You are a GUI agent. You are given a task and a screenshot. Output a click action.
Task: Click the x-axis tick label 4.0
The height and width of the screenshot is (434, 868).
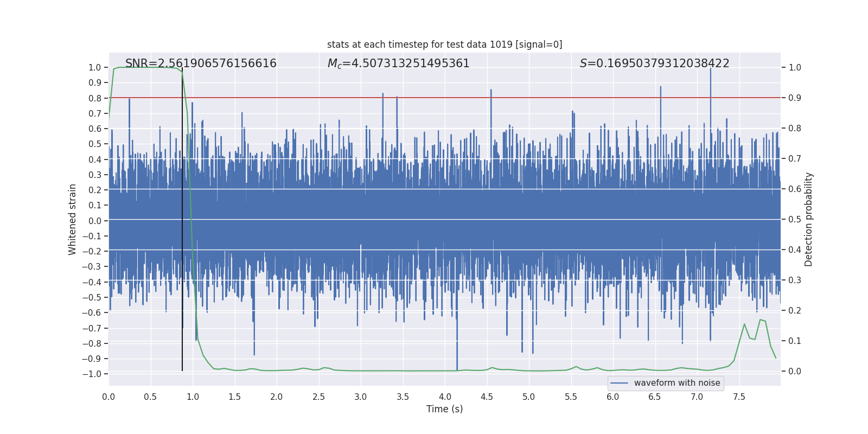(445, 397)
